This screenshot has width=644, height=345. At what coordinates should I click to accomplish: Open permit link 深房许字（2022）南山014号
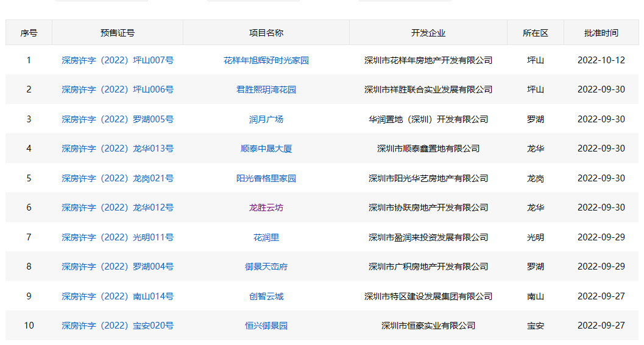(118, 296)
